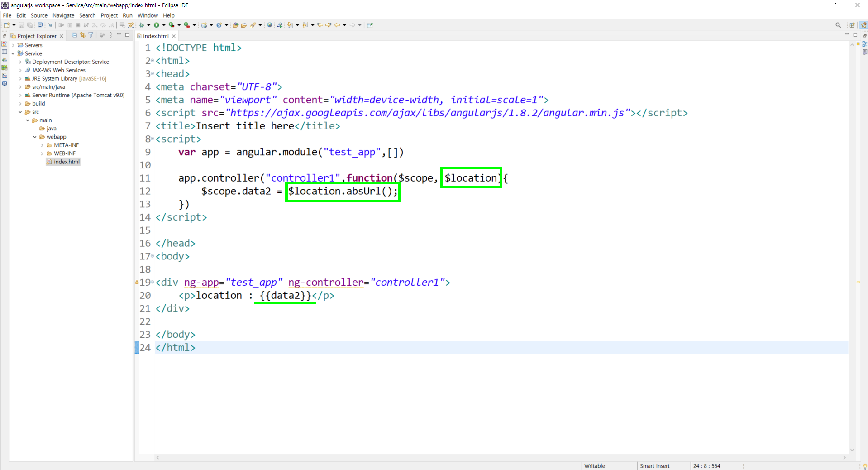Click the New file toolbar icon

click(7, 25)
